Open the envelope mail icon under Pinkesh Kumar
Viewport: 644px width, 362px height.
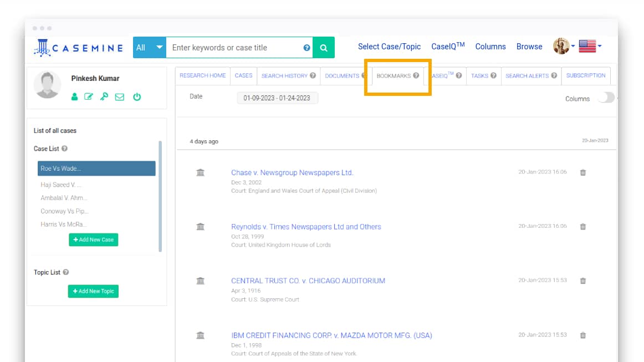point(119,96)
